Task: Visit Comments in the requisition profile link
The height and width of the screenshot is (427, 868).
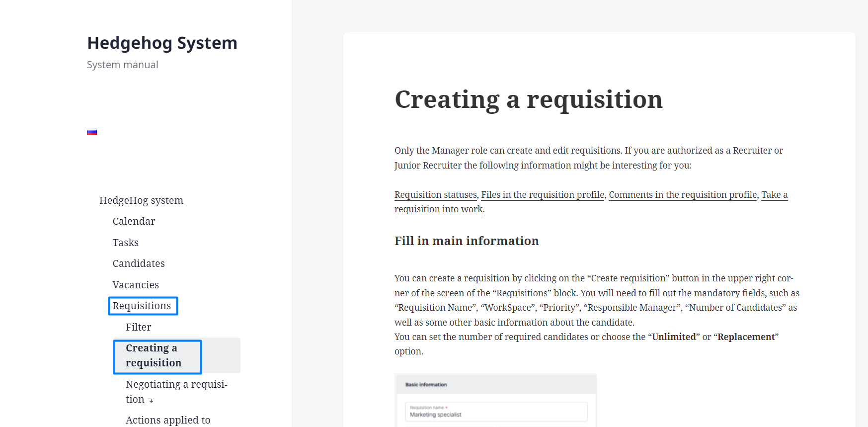Action: click(683, 195)
